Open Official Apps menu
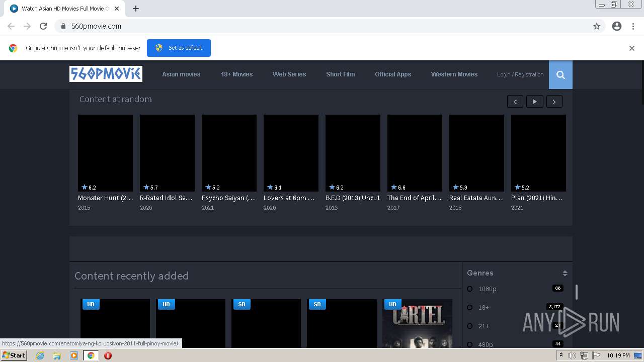Viewport: 644px width, 362px height. [393, 74]
